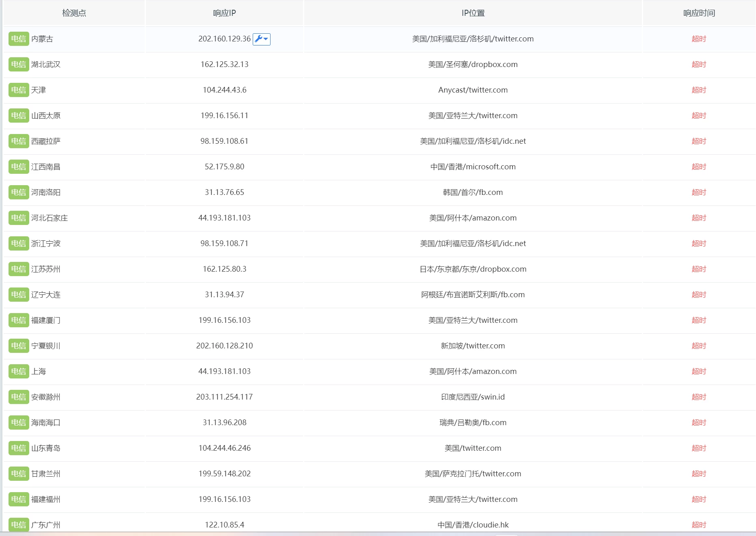The height and width of the screenshot is (536, 756).
Task: Click the 电信 badge for 山东青岛
Action: click(x=19, y=448)
